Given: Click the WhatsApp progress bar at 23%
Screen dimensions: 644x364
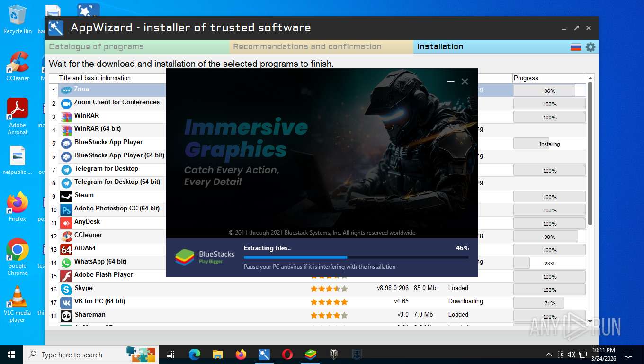Looking at the screenshot, I should pos(549,263).
